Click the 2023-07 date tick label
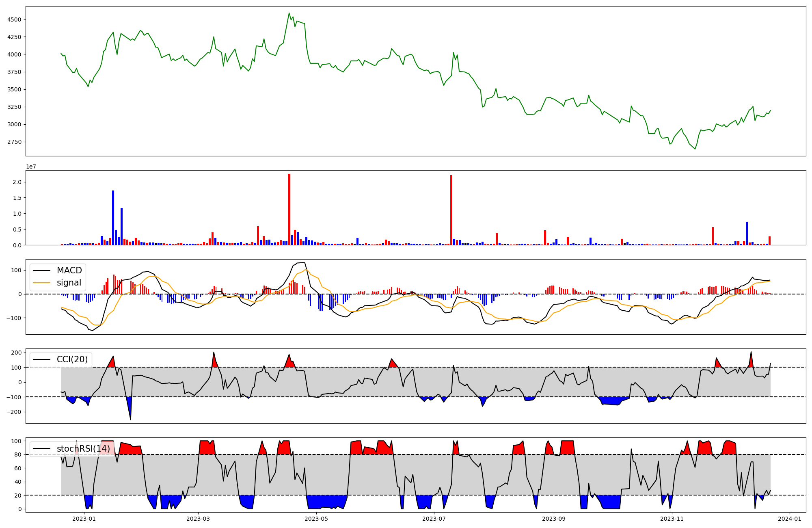Screen dimensions: 812x528 point(434,519)
